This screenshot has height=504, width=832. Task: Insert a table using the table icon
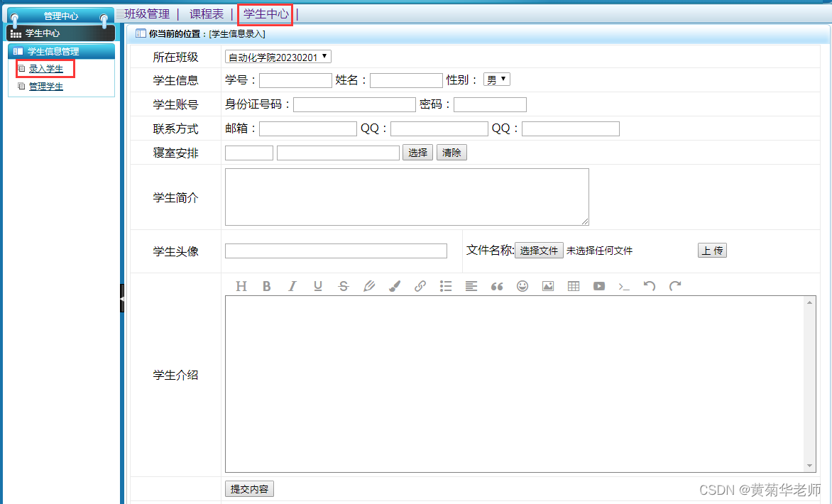pyautogui.click(x=574, y=286)
